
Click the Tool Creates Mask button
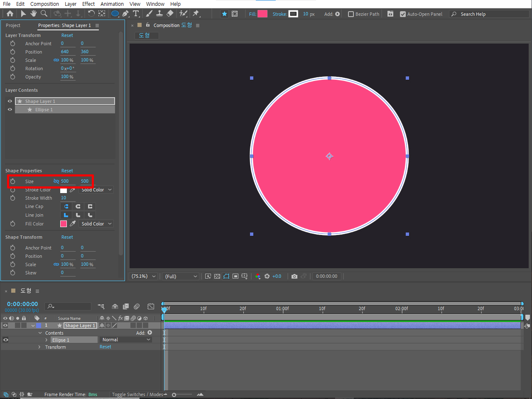pos(235,14)
